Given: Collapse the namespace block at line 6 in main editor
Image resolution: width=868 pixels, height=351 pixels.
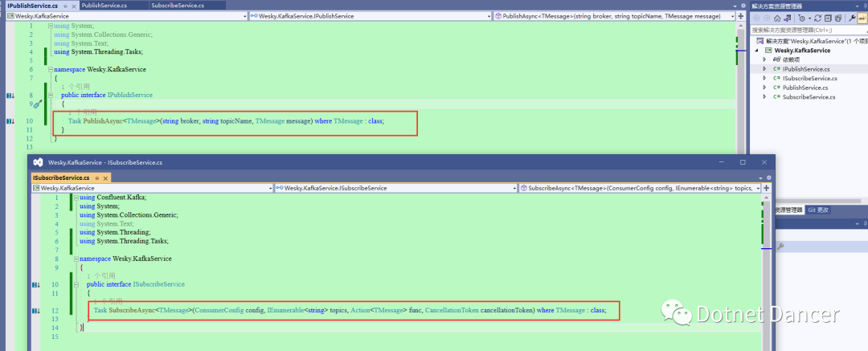Looking at the screenshot, I should point(51,70).
